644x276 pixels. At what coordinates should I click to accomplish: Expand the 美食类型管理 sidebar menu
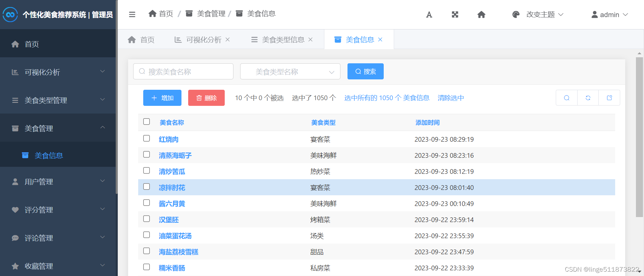pos(103,99)
